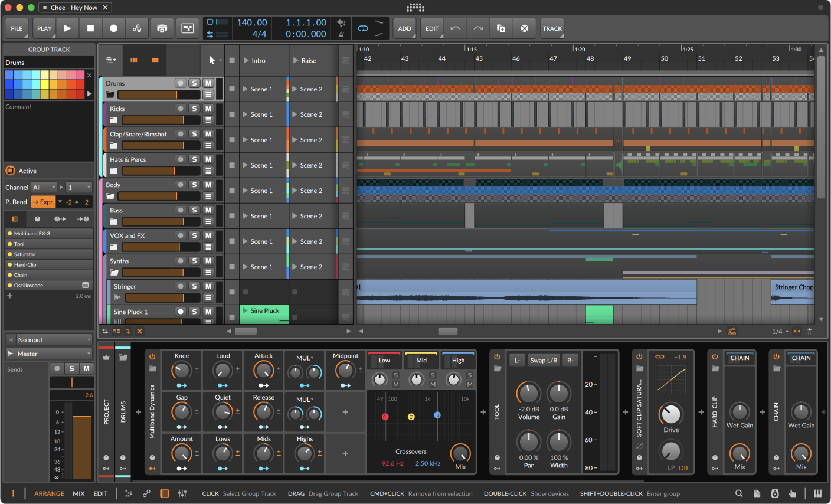Click the delete X circle icon
Image resolution: width=831 pixels, height=504 pixels.
coord(524,28)
